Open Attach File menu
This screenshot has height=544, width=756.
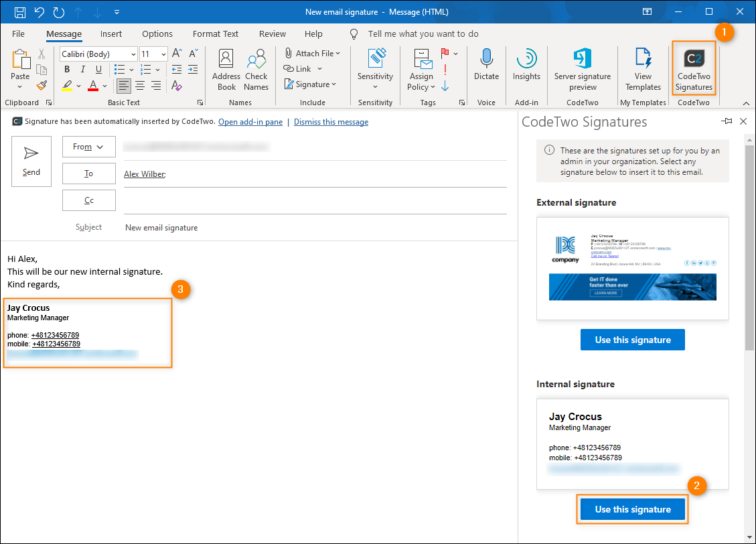(x=312, y=53)
